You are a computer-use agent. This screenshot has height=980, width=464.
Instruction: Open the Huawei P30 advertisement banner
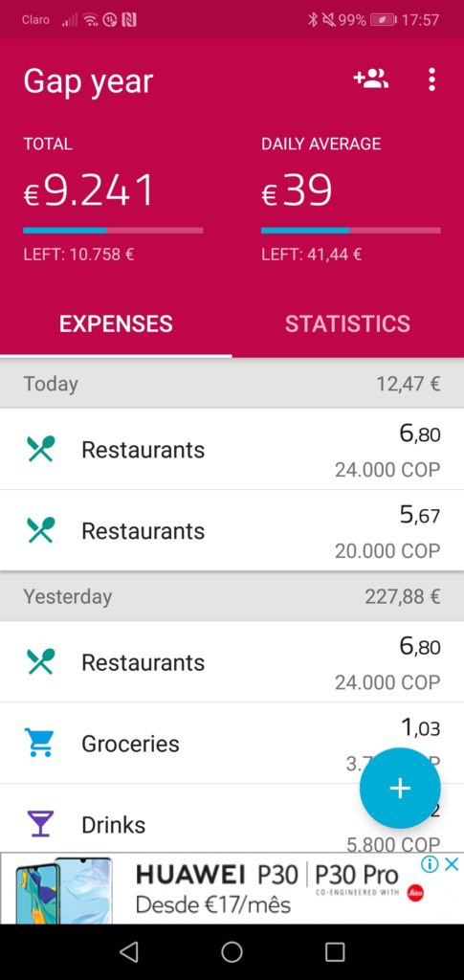coord(232,888)
